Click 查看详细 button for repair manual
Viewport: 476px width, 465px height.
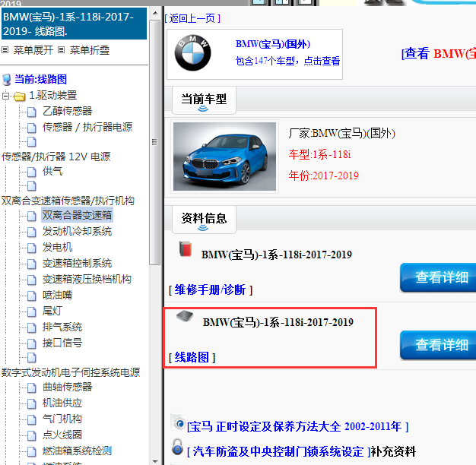(438, 277)
